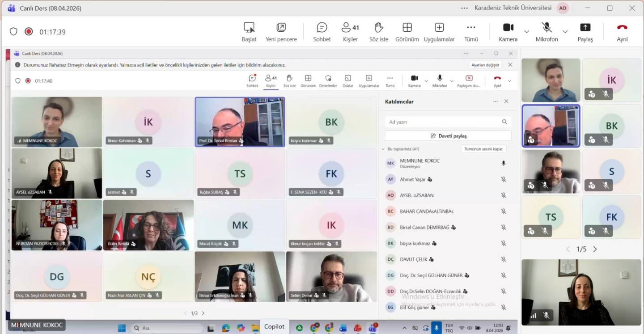Open Kişiler list showing 41 in main toolbar

tap(350, 32)
